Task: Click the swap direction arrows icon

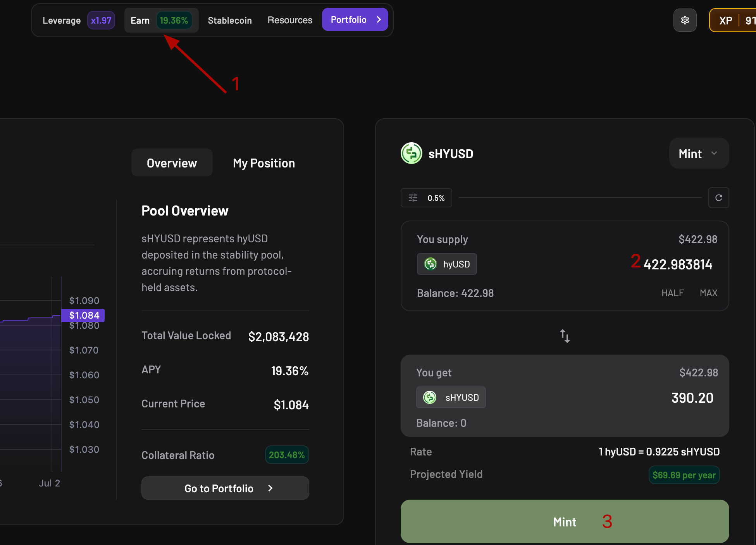Action: click(565, 336)
